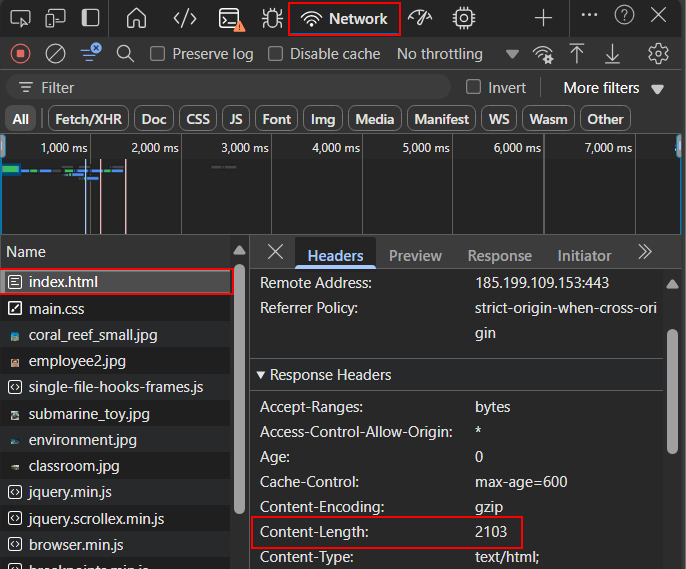686x569 pixels.
Task: Select main.css request row
Action: (116, 309)
